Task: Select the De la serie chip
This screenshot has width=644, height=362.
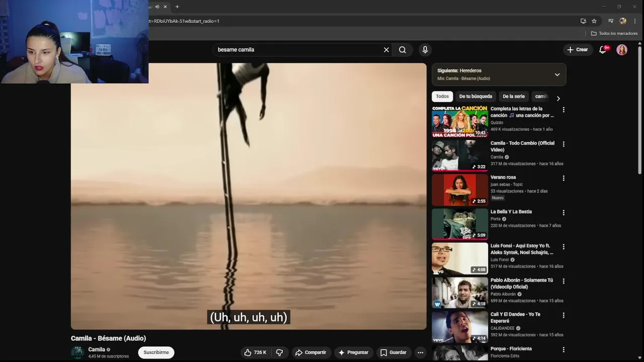Action: [514, 97]
